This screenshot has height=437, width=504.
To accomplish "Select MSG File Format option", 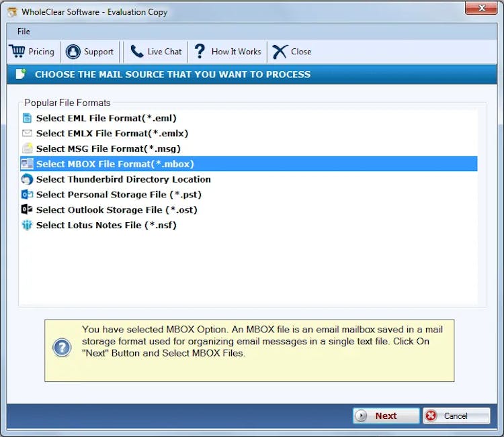I will [108, 149].
